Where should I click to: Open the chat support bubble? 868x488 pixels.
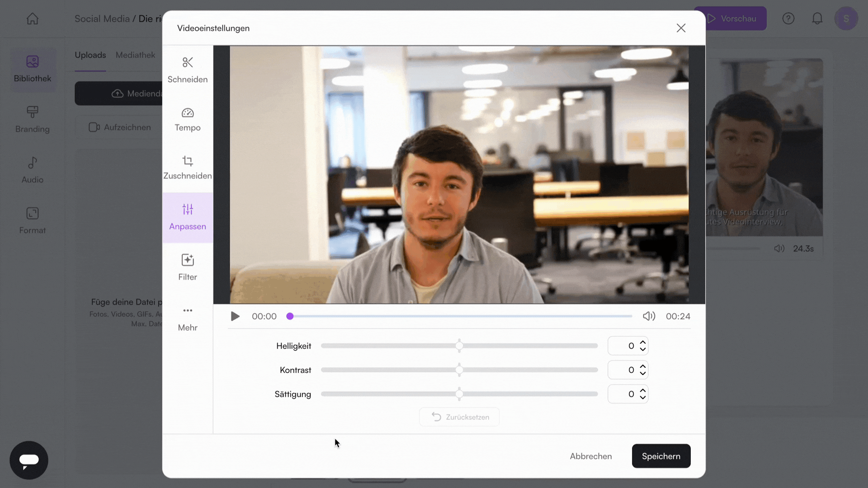pos(29,460)
